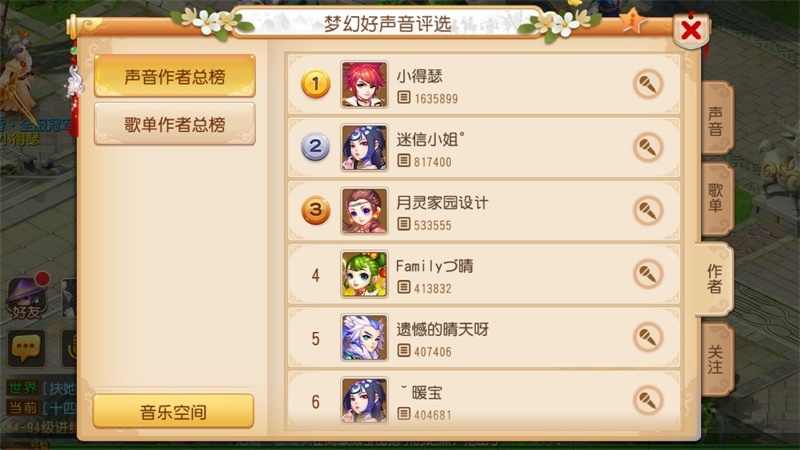Tap the microphone icon for Familyづ晴
Viewport: 800px width, 450px height.
click(648, 274)
